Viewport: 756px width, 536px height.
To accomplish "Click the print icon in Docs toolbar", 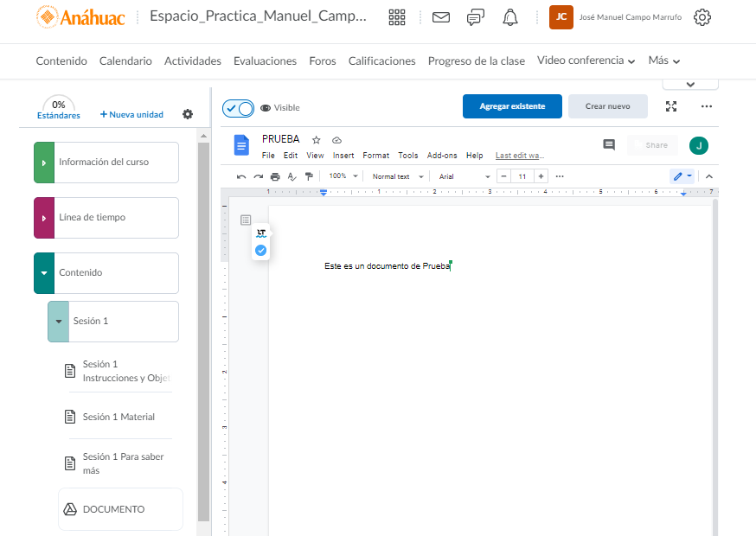I will (275, 176).
